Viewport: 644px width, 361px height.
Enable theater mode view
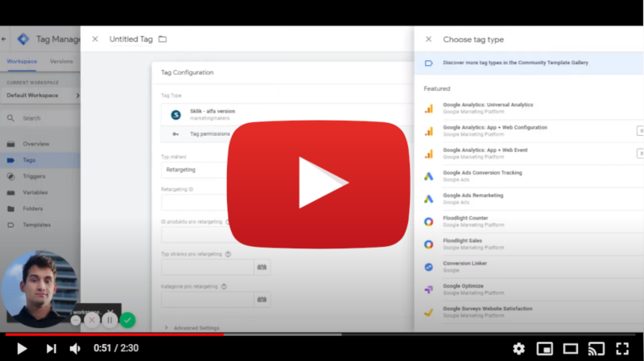coord(571,349)
